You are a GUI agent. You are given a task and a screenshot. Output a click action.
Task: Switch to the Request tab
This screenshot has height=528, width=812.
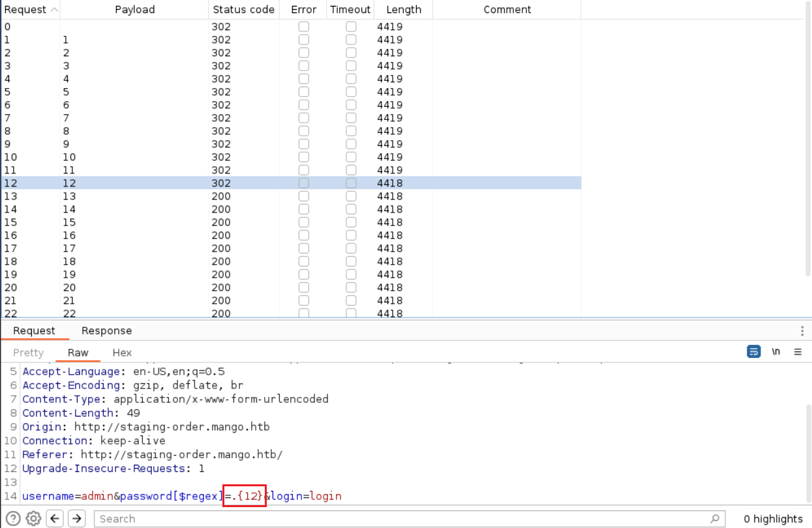[34, 330]
